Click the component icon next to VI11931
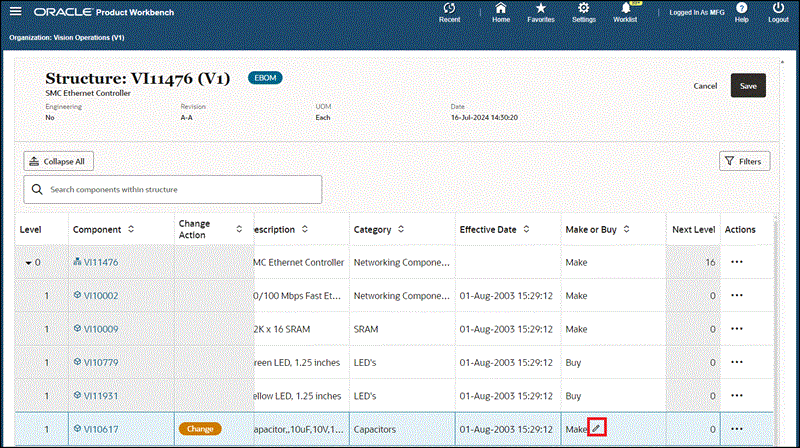The width and height of the screenshot is (800, 448). point(77,395)
